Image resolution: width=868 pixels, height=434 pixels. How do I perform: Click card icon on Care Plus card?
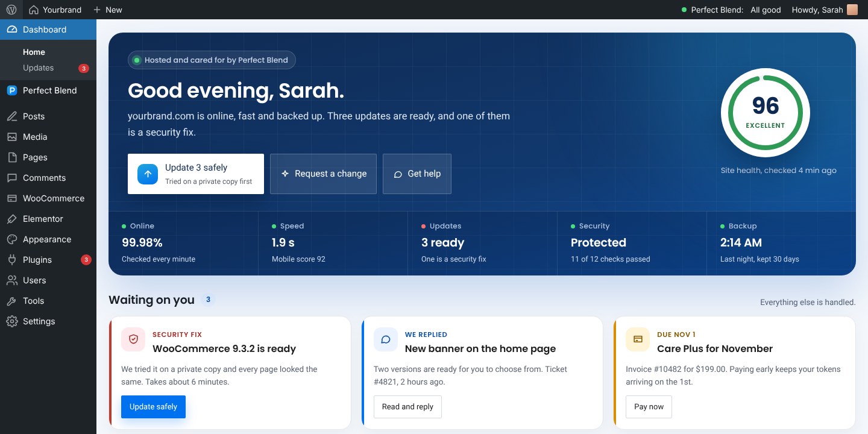638,339
